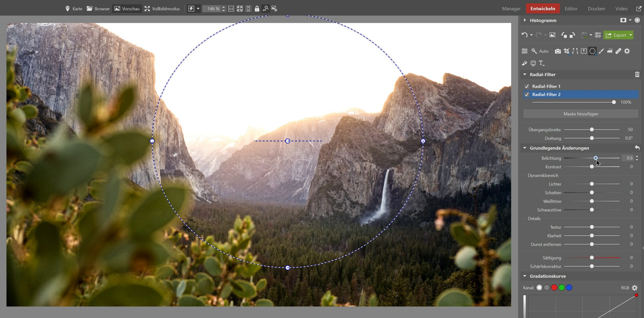Select the gray luminance channel
644x318 pixels.
[x=547, y=288]
